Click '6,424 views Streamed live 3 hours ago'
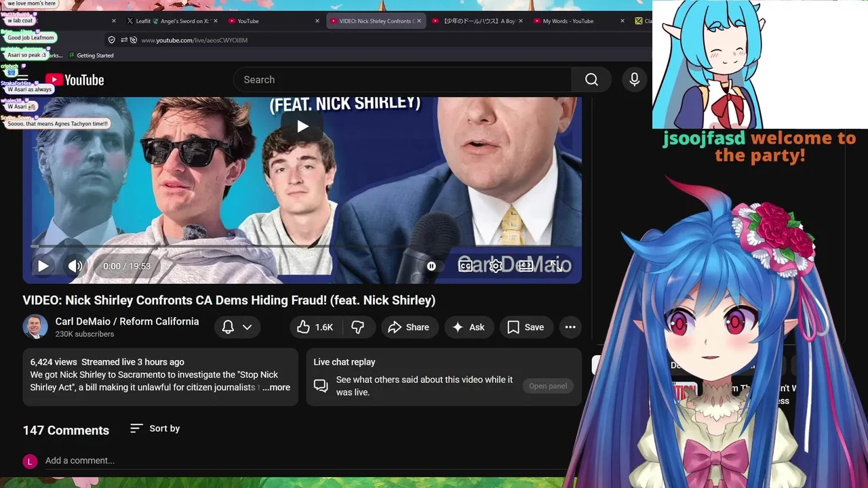 [x=107, y=362]
